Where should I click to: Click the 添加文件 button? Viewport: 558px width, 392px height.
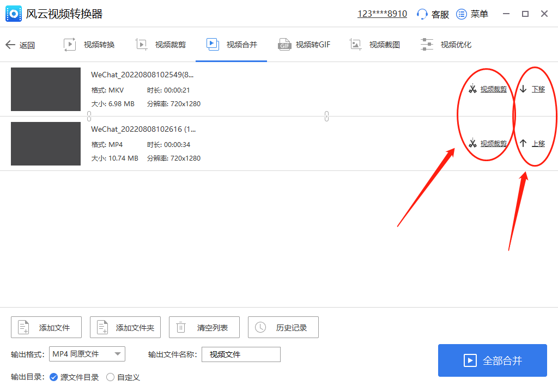[46, 327]
